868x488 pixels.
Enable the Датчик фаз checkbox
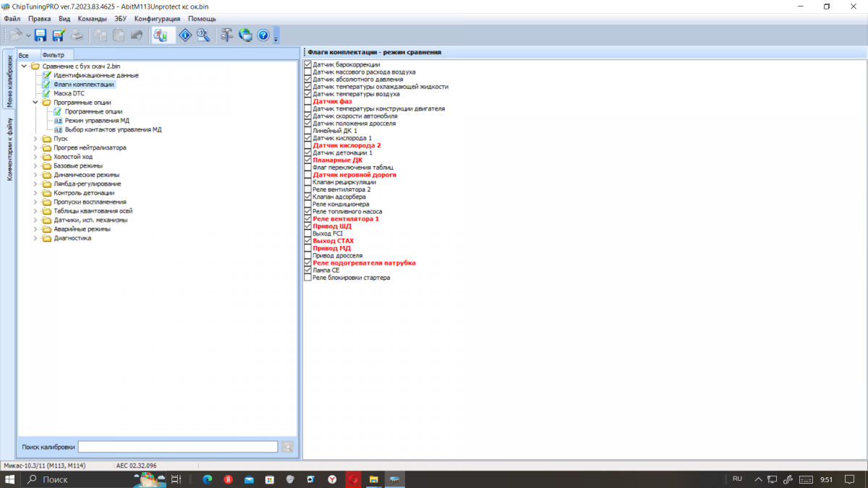[x=307, y=102]
